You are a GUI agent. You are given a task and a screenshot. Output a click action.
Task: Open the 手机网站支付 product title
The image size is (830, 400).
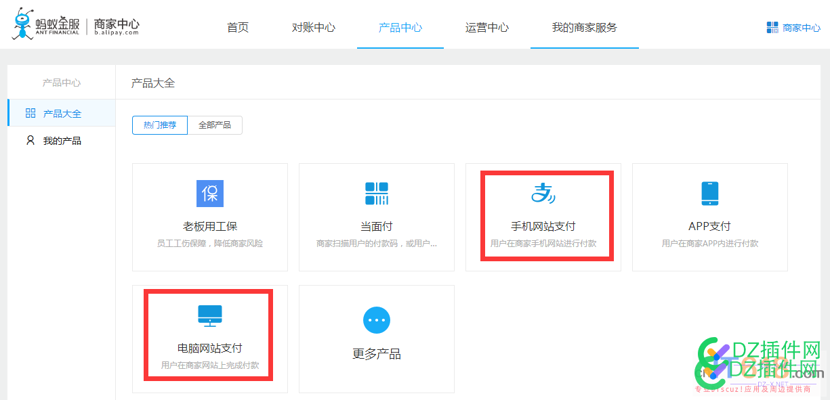[x=543, y=226]
